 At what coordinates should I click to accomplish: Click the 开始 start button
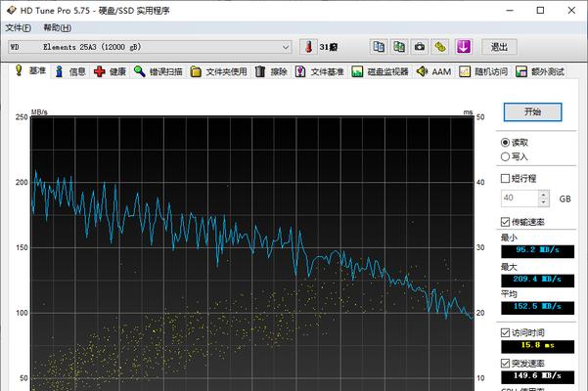pyautogui.click(x=532, y=112)
